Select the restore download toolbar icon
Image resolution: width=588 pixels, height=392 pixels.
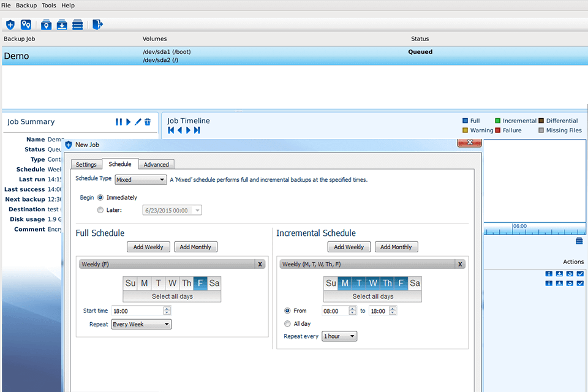[62, 24]
